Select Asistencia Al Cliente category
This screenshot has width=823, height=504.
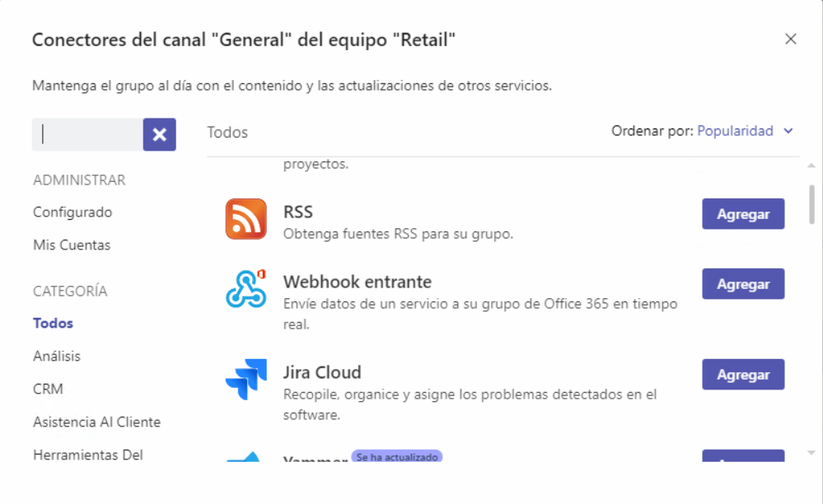(x=96, y=422)
